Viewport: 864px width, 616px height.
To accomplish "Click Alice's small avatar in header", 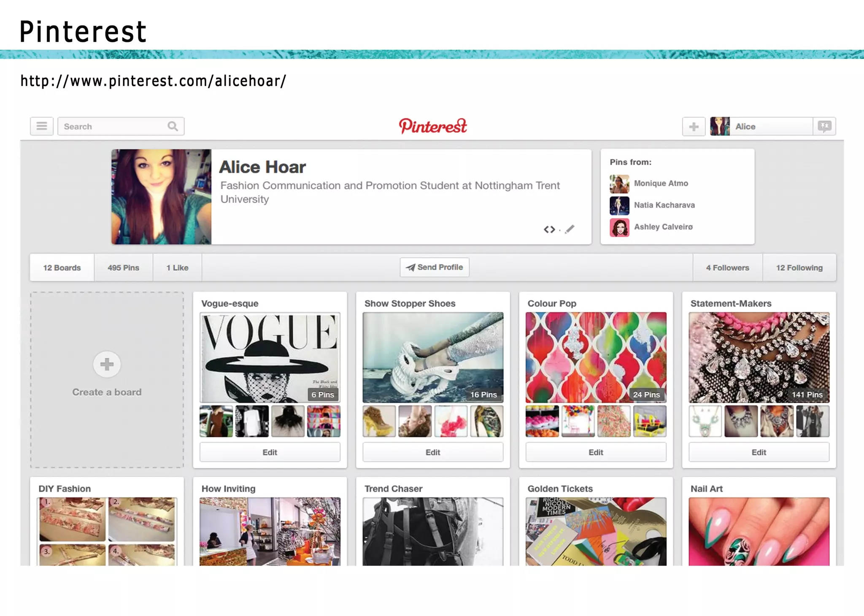I will tap(720, 126).
